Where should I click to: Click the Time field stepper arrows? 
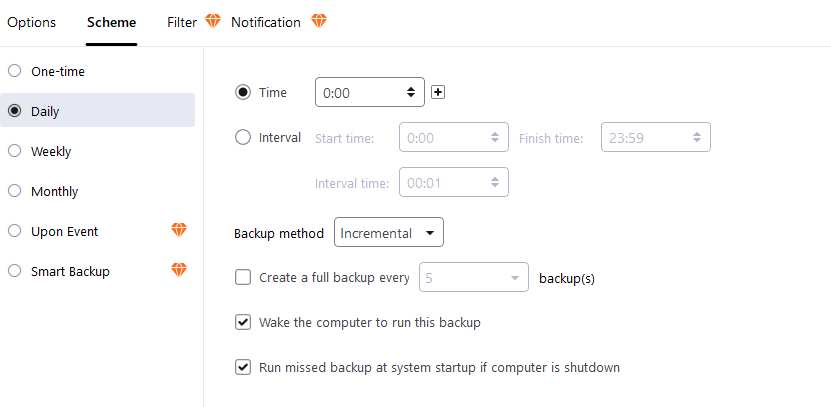pos(411,92)
